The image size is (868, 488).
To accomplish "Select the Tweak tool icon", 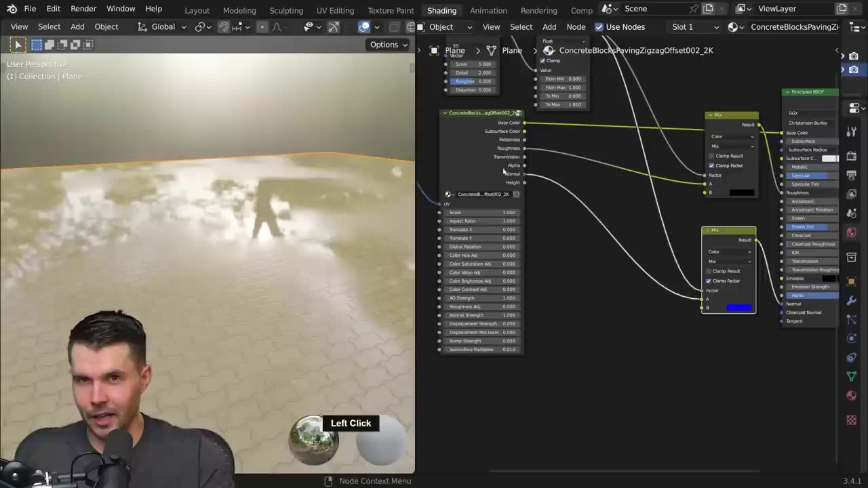I will (x=18, y=45).
